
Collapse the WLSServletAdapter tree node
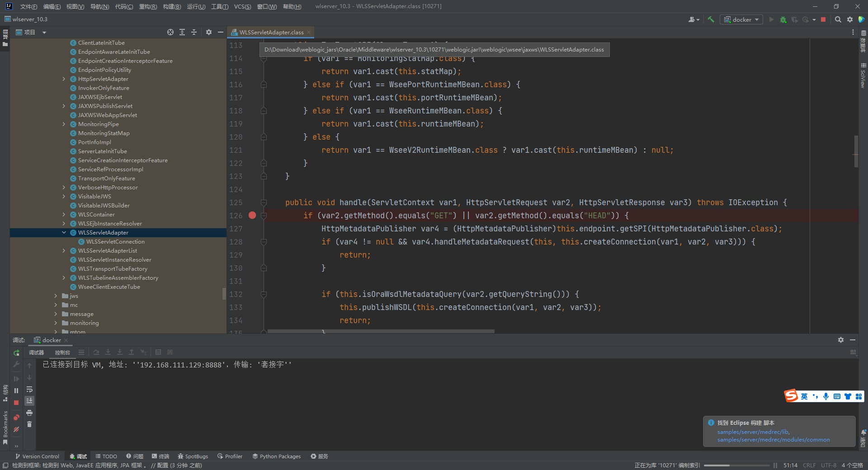64,233
